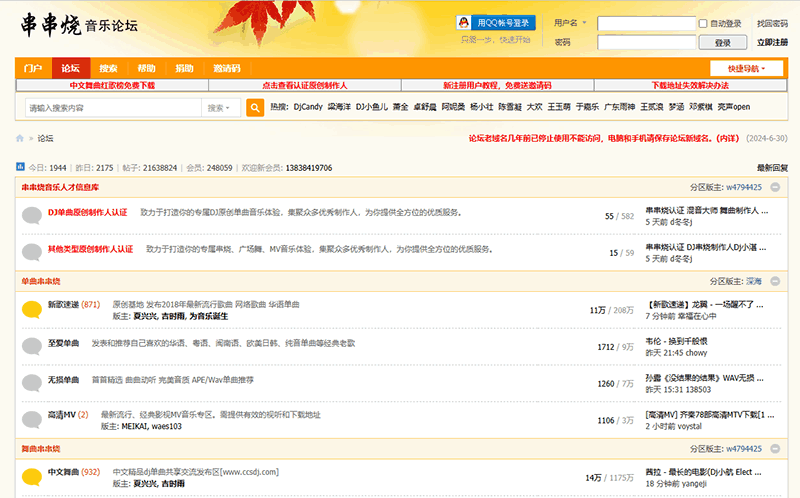Open new member 13838419706 profile
800x498 pixels.
309,168
